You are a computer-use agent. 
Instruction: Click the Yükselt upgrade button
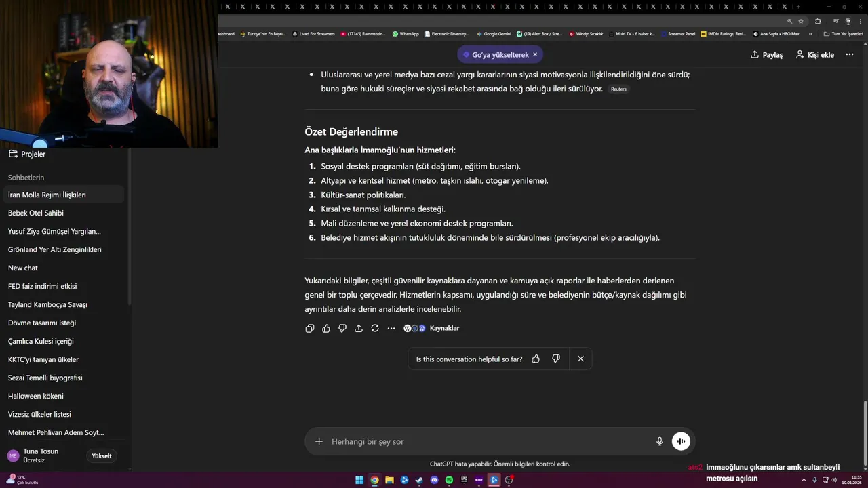(102, 456)
